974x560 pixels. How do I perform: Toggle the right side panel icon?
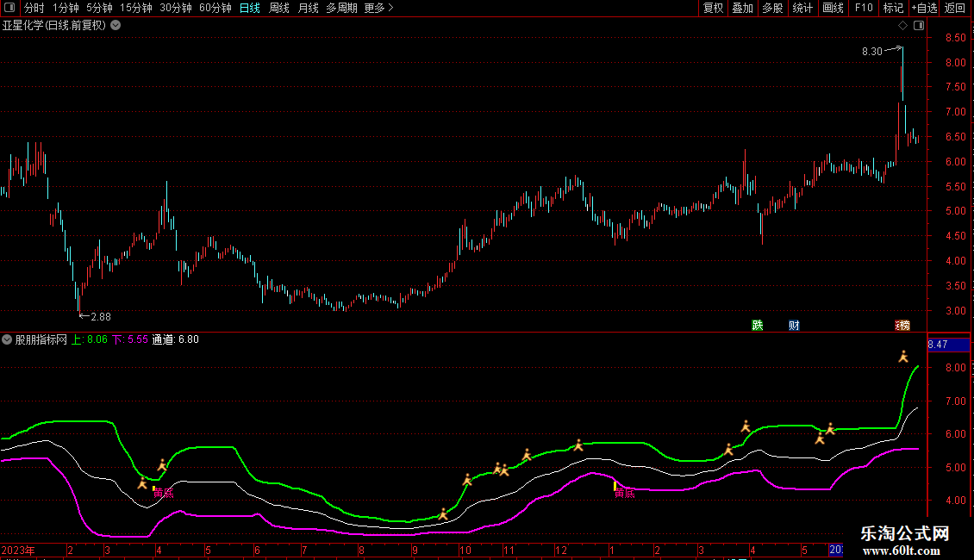[x=919, y=26]
